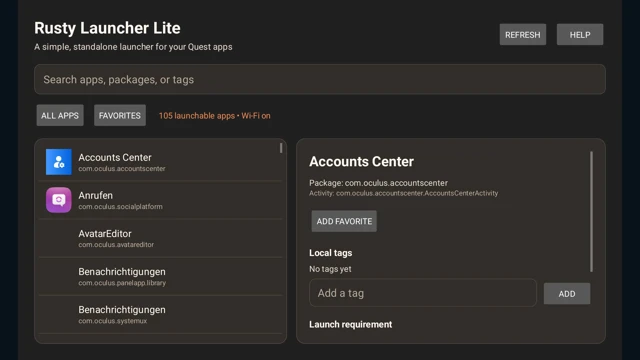Click the app list scrollbar thumb
The width and height of the screenshot is (640, 360).
pyautogui.click(x=281, y=148)
